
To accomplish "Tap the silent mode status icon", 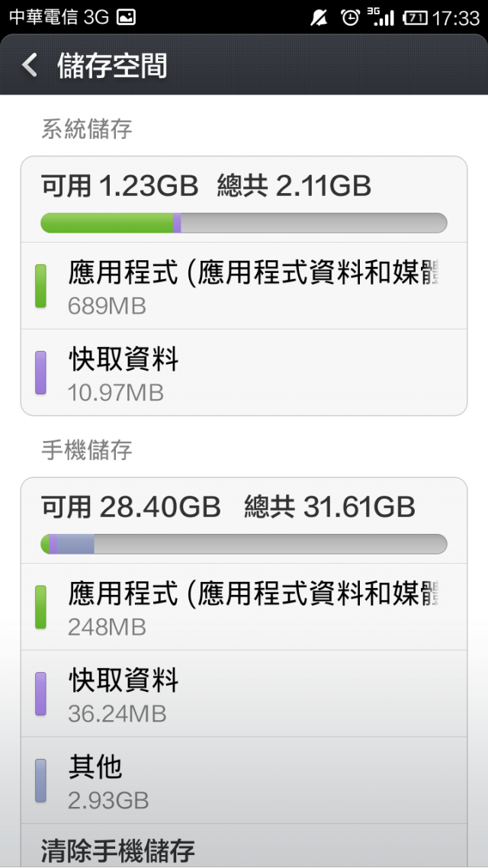I will click(319, 18).
